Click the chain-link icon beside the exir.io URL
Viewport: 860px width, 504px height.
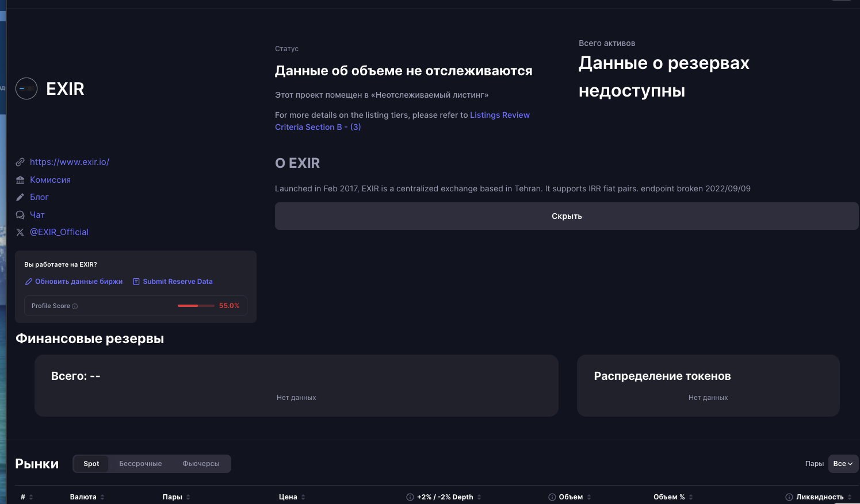20,162
